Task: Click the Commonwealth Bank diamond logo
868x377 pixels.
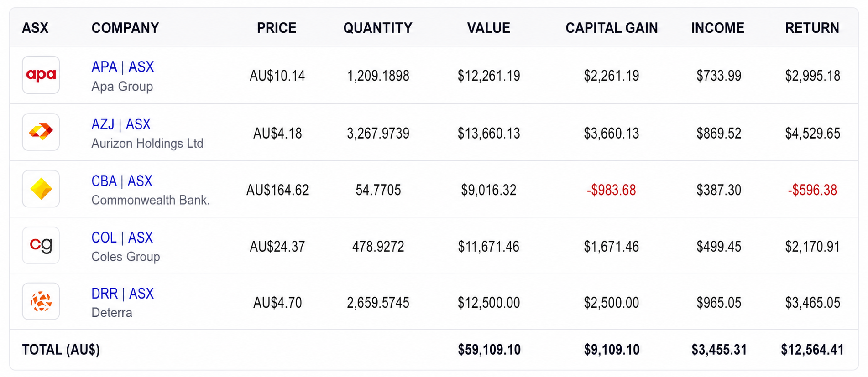Action: click(x=41, y=189)
